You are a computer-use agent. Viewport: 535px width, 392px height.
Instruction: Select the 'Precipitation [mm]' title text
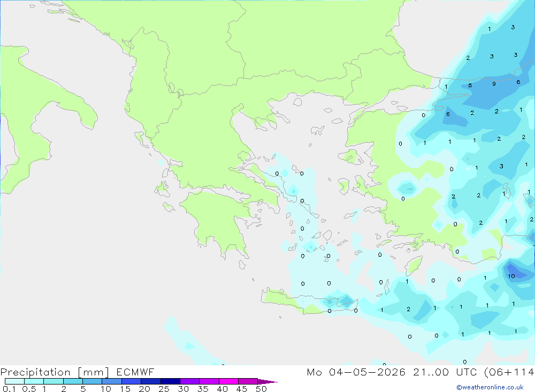[x=55, y=372]
